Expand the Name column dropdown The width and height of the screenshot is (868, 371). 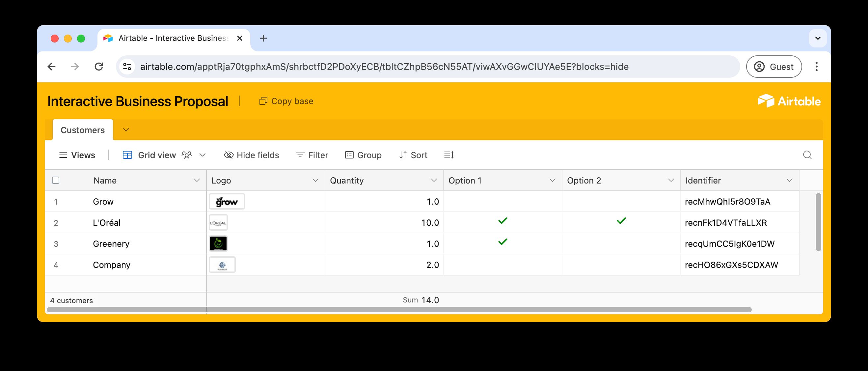pos(197,181)
